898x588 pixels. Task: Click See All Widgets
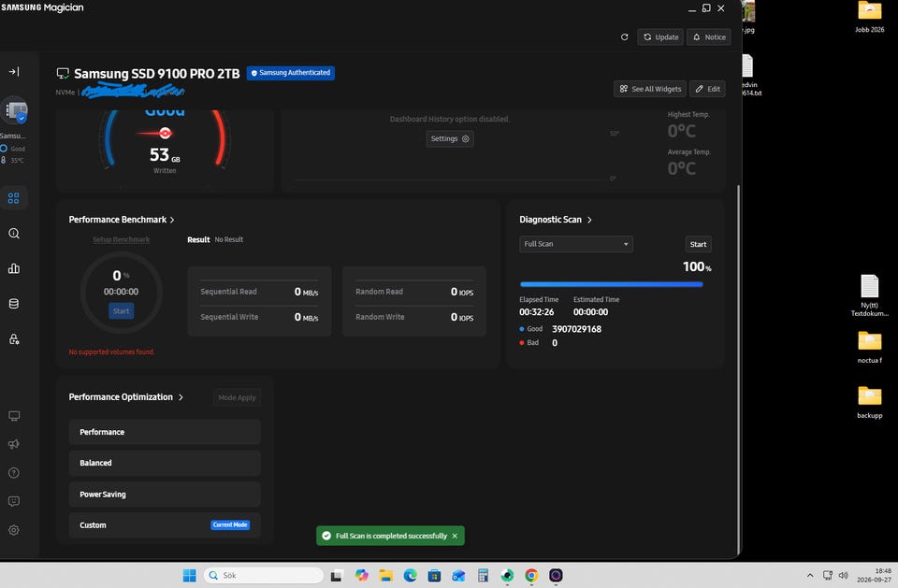pyautogui.click(x=650, y=89)
